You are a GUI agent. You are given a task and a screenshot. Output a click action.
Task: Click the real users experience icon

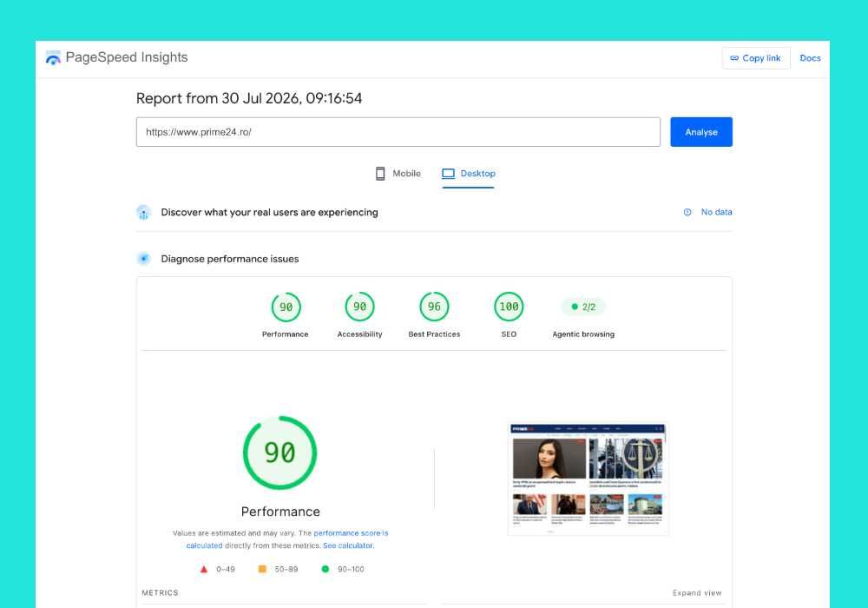pyautogui.click(x=143, y=213)
